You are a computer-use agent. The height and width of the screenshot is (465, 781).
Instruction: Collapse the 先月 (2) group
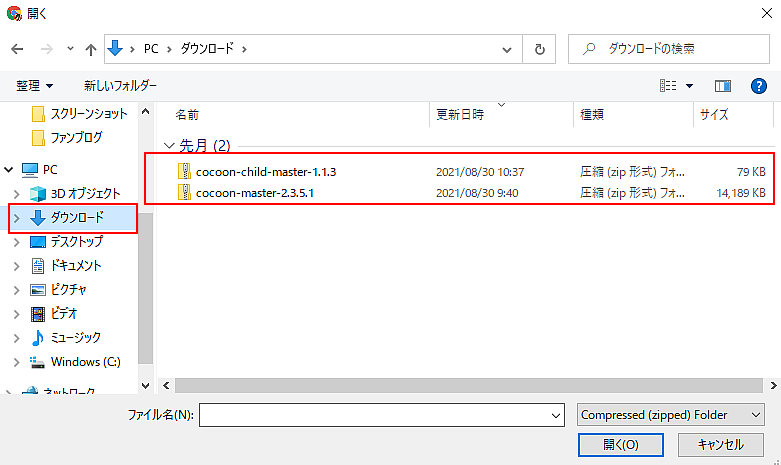pyautogui.click(x=169, y=146)
